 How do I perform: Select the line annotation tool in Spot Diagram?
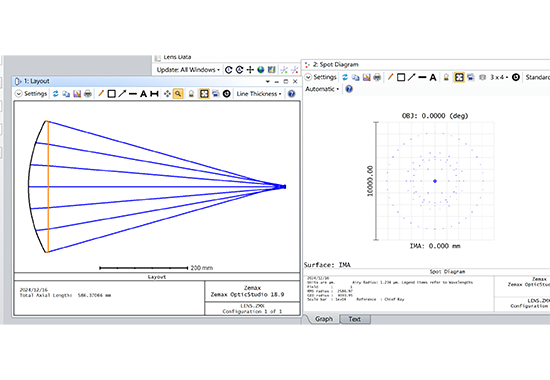coord(422,77)
